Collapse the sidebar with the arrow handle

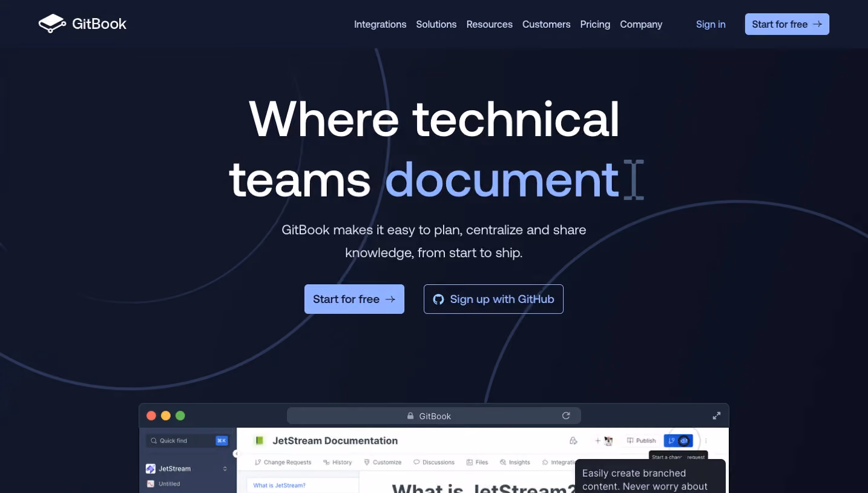click(236, 454)
